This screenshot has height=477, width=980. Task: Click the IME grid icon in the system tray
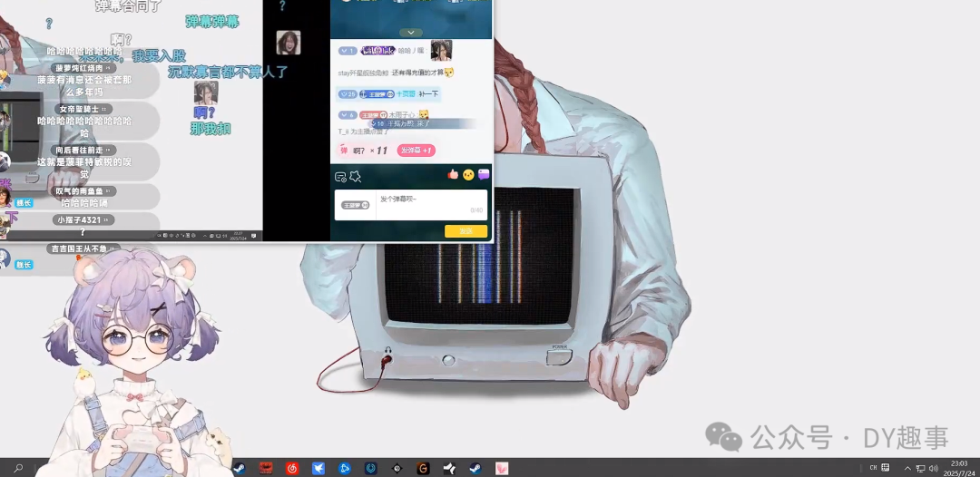(886, 467)
